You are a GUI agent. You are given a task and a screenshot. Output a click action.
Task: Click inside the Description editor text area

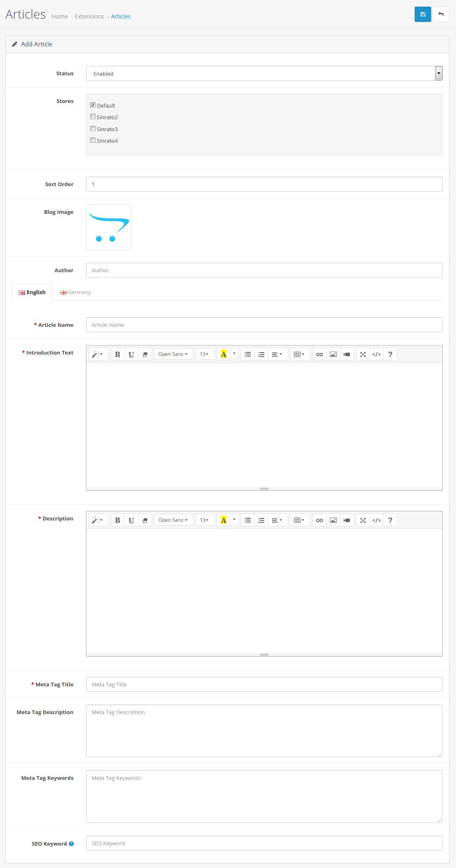tap(264, 591)
